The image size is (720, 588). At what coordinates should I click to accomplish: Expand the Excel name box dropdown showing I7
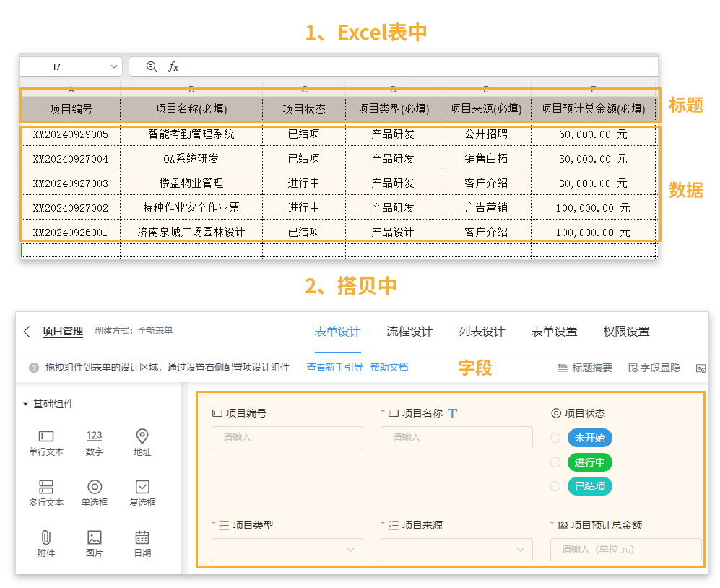[114, 66]
